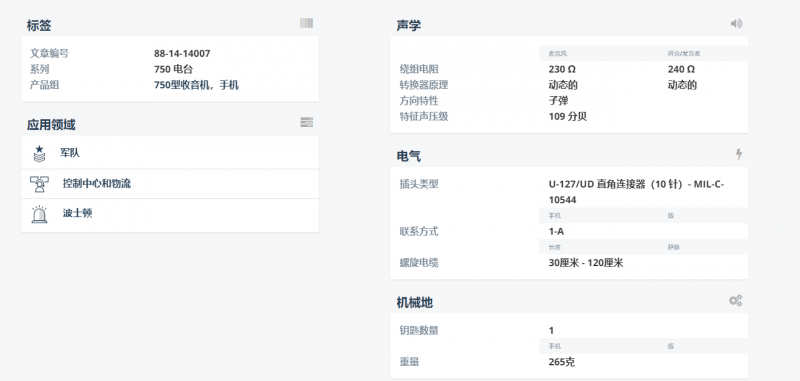The width and height of the screenshot is (800, 381).
Task: Click 动态的 under the listener column
Action: point(682,85)
